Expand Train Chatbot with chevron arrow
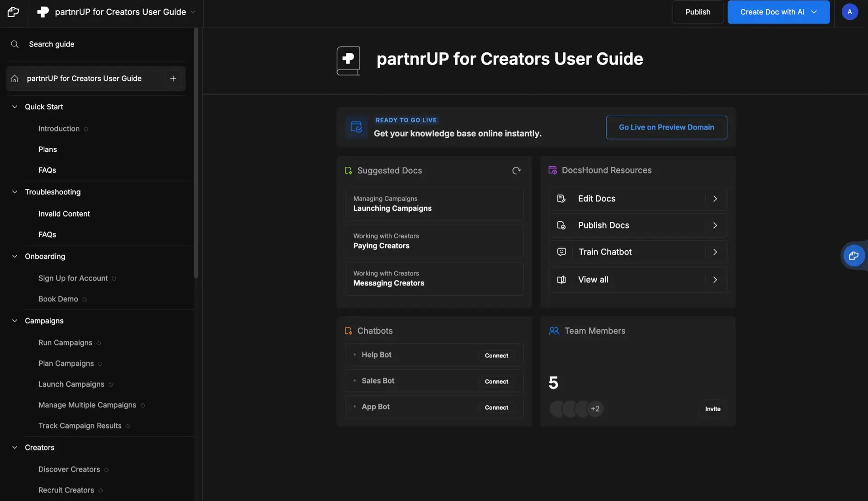 pos(715,252)
